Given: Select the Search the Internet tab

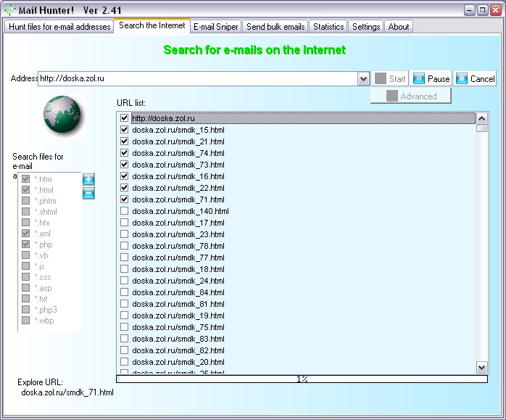Looking at the screenshot, I should pyautogui.click(x=152, y=25).
